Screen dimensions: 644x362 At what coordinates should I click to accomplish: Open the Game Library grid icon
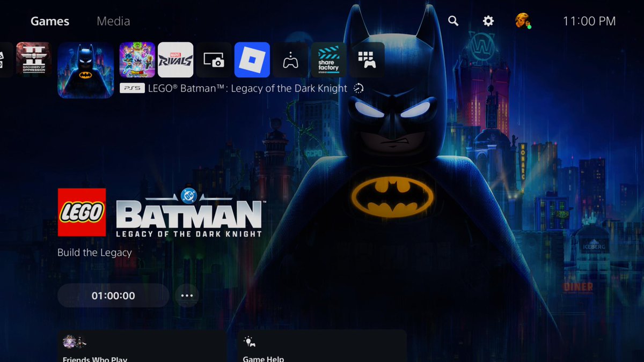(367, 60)
